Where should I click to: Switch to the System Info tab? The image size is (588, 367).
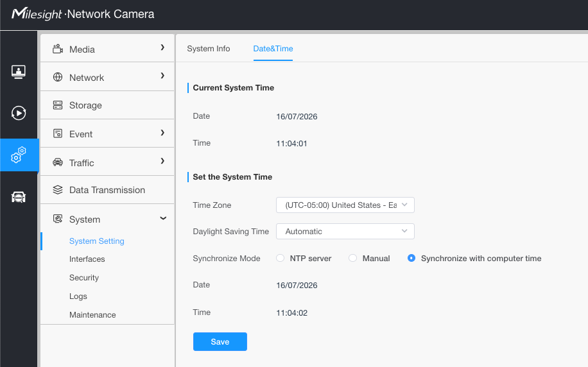coord(209,49)
